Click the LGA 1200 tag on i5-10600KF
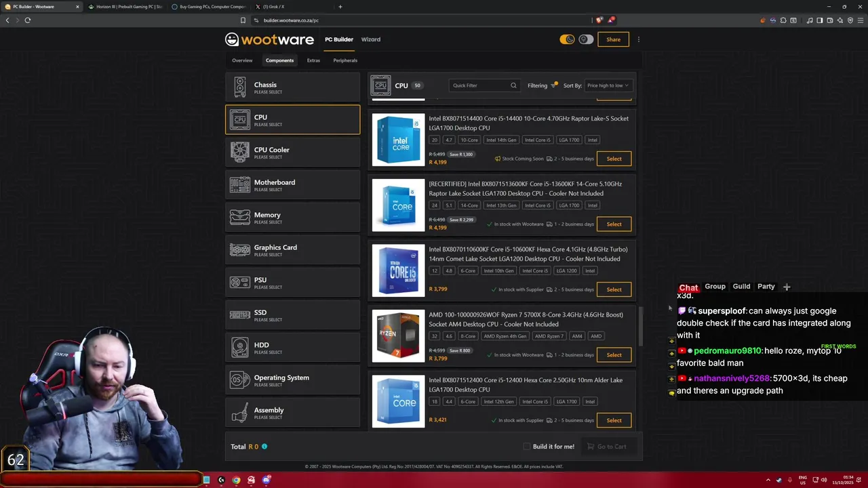The image size is (868, 488). tap(567, 271)
